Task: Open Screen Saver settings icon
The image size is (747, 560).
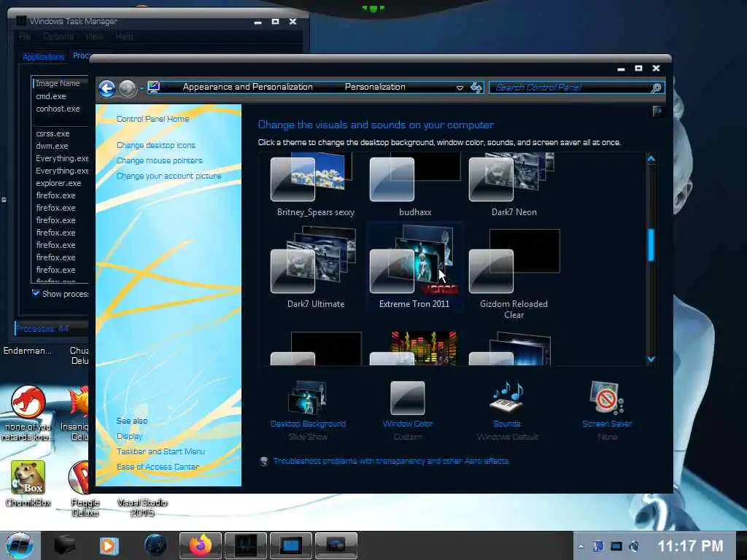Action: pyautogui.click(x=606, y=397)
